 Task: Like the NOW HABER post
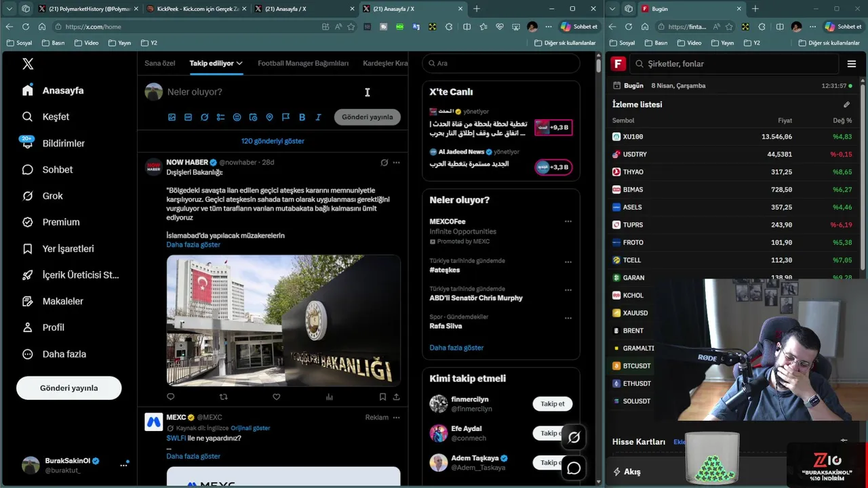(x=276, y=397)
